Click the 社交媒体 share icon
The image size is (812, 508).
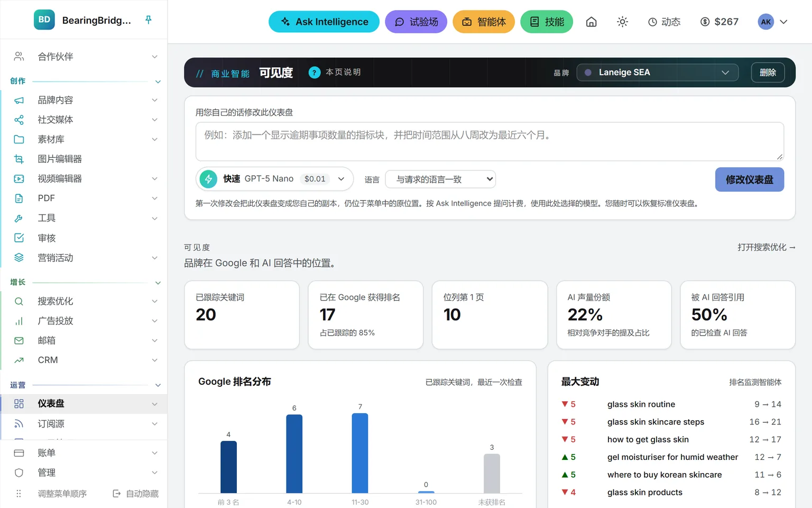coord(19,120)
